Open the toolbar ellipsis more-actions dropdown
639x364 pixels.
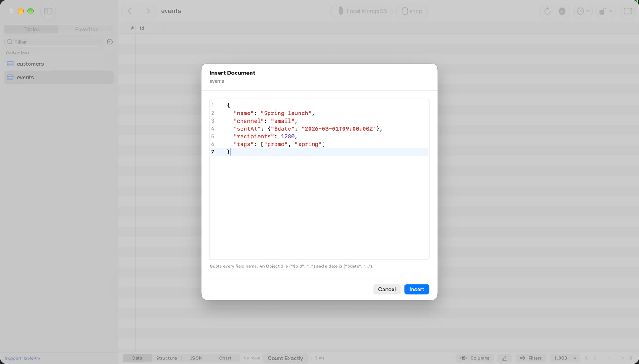[583, 11]
